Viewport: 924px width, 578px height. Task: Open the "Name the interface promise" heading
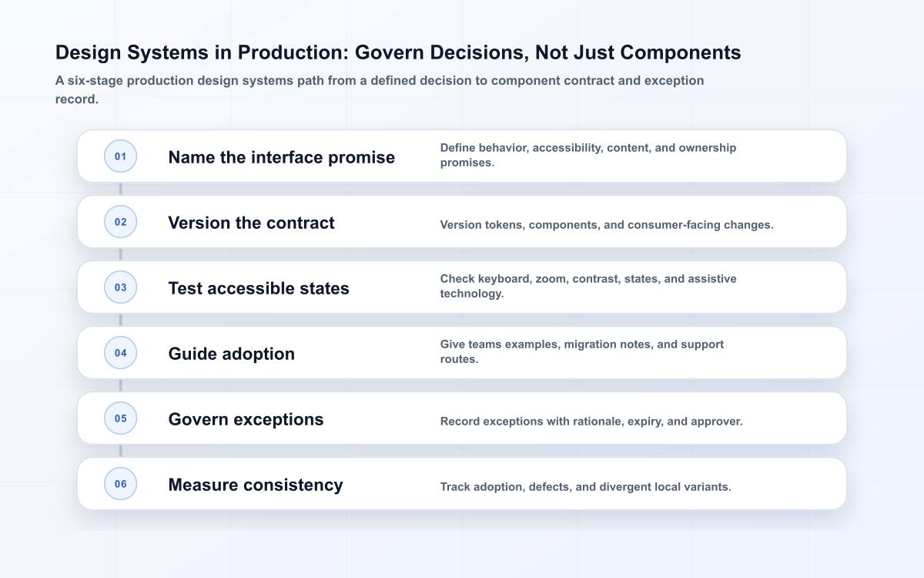281,157
